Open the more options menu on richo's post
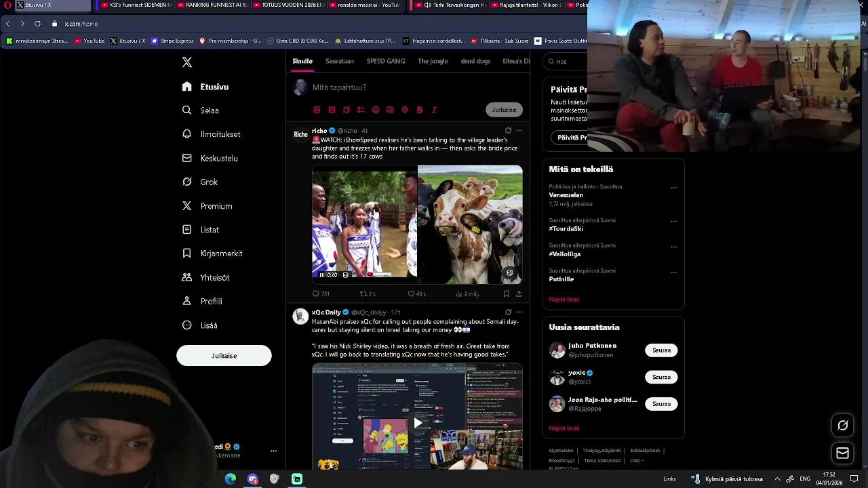Viewport: 868px width, 488px height. coord(519,131)
